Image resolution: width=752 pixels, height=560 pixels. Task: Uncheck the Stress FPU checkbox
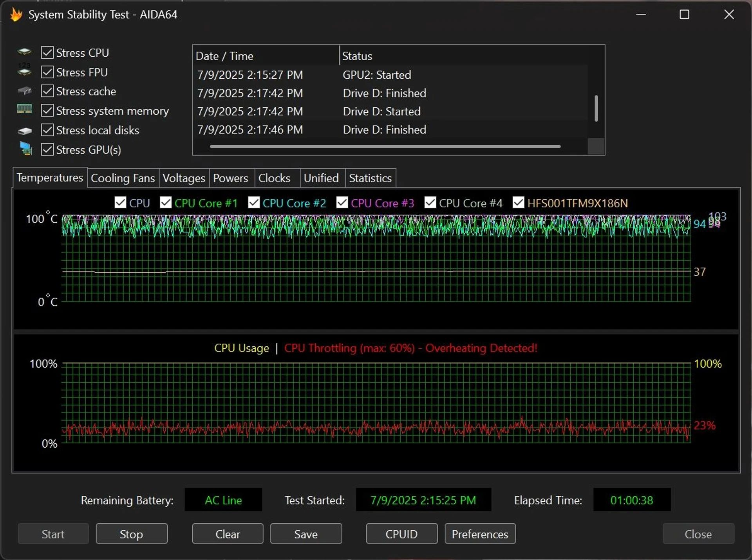(47, 72)
